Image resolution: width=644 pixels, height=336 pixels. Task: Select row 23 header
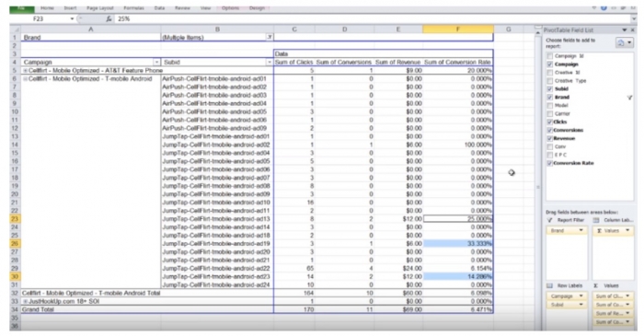pos(15,219)
